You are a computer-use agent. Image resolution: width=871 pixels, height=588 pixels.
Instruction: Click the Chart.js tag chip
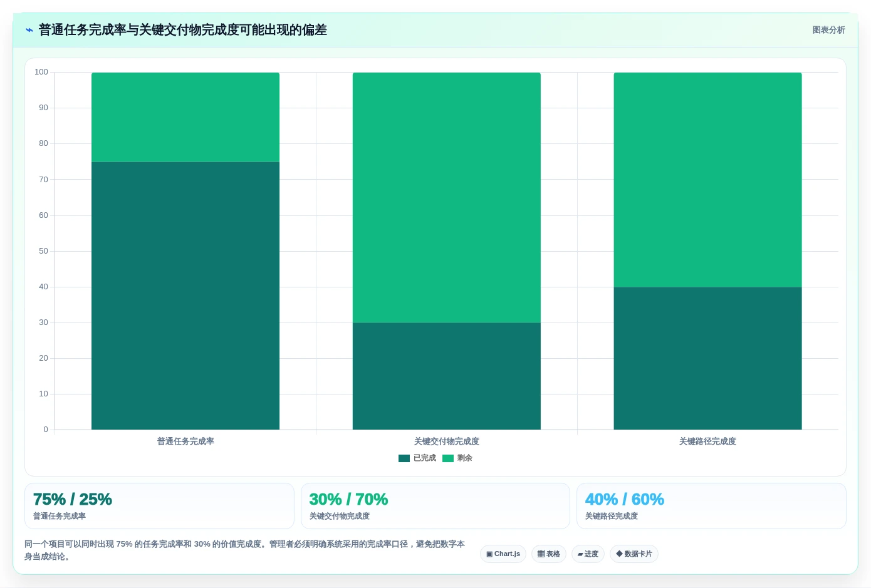click(x=503, y=554)
